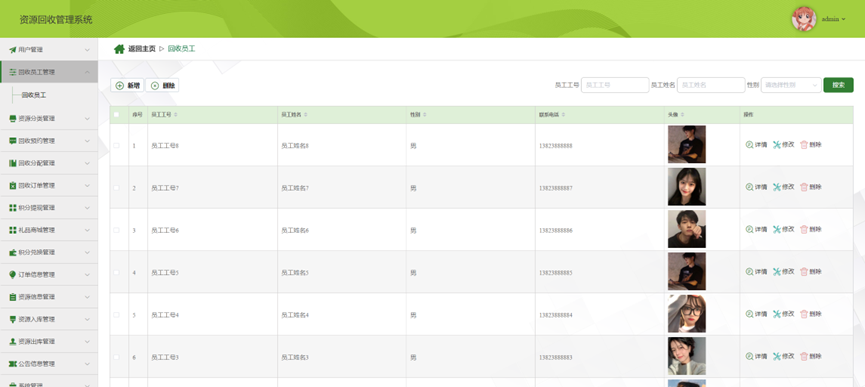Click the 公告信息管理 icon
This screenshot has height=387, width=865.
(x=13, y=364)
